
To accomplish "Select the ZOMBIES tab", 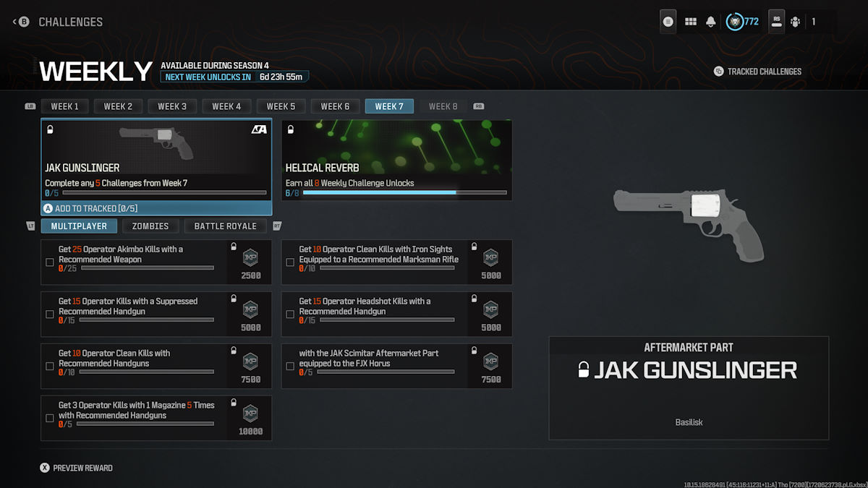I will [150, 226].
